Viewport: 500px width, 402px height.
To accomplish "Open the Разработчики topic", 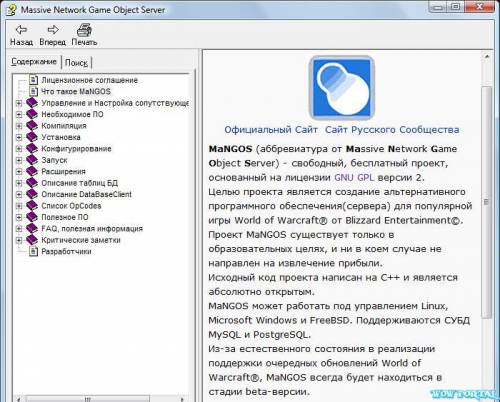I will coord(66,251).
